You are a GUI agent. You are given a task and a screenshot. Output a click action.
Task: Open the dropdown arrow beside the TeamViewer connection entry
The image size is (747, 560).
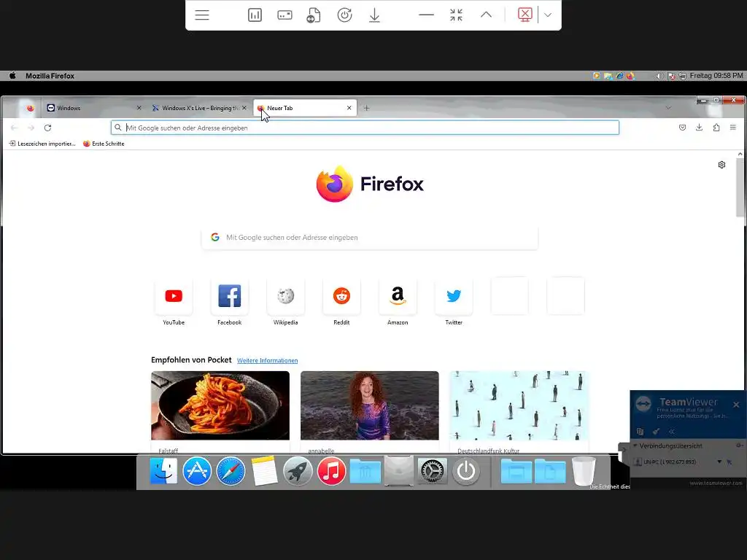tap(719, 462)
